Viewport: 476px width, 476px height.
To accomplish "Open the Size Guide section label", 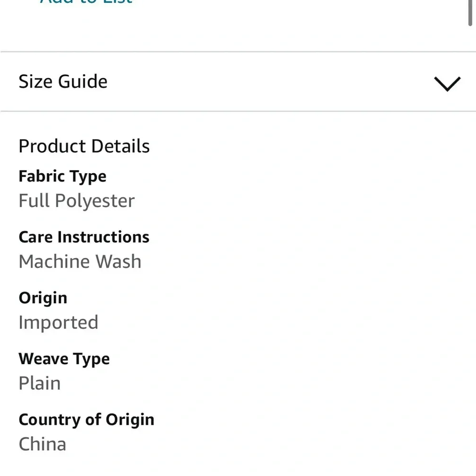I will [x=63, y=81].
